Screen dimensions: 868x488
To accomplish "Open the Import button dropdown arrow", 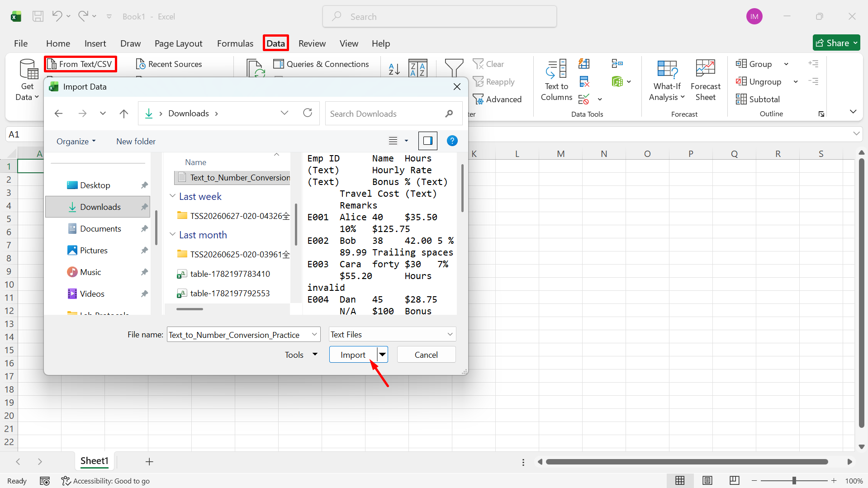I will (x=383, y=355).
